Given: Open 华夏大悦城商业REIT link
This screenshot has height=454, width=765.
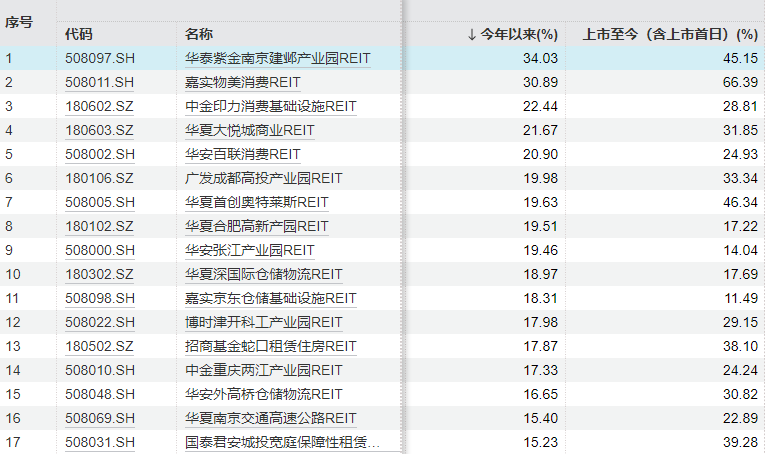Looking at the screenshot, I should coord(250,130).
